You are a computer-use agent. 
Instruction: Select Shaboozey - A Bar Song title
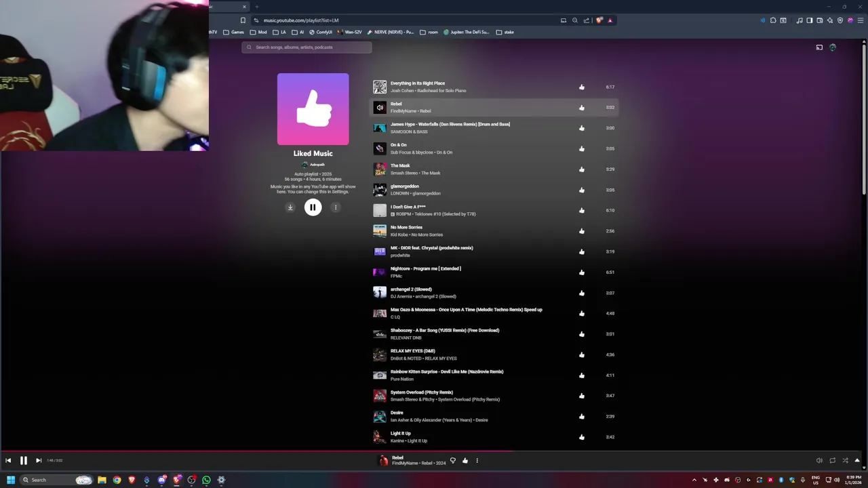pyautogui.click(x=445, y=330)
